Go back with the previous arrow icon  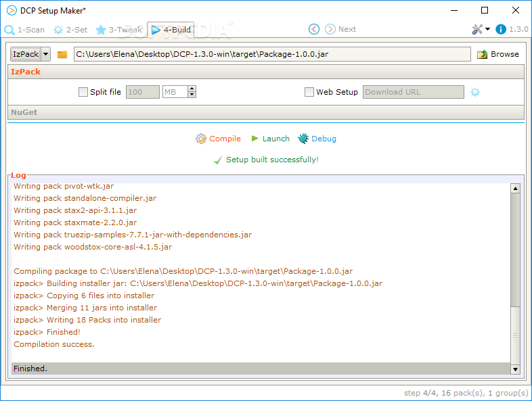pos(314,29)
